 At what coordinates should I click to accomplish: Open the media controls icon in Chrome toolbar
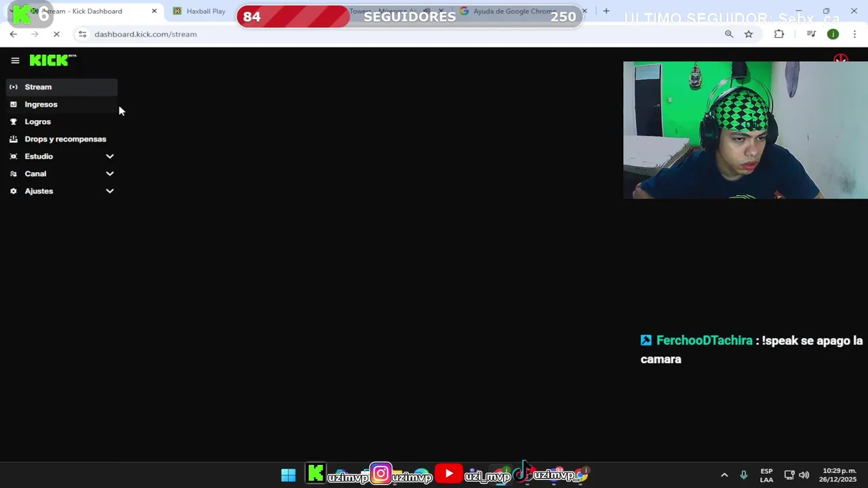point(811,34)
